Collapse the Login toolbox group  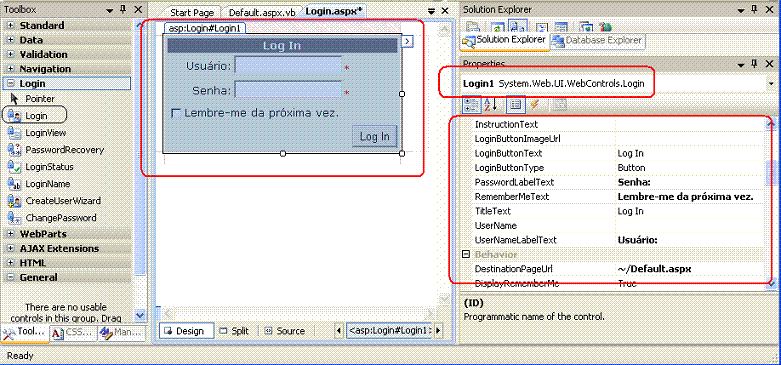tap(10, 83)
